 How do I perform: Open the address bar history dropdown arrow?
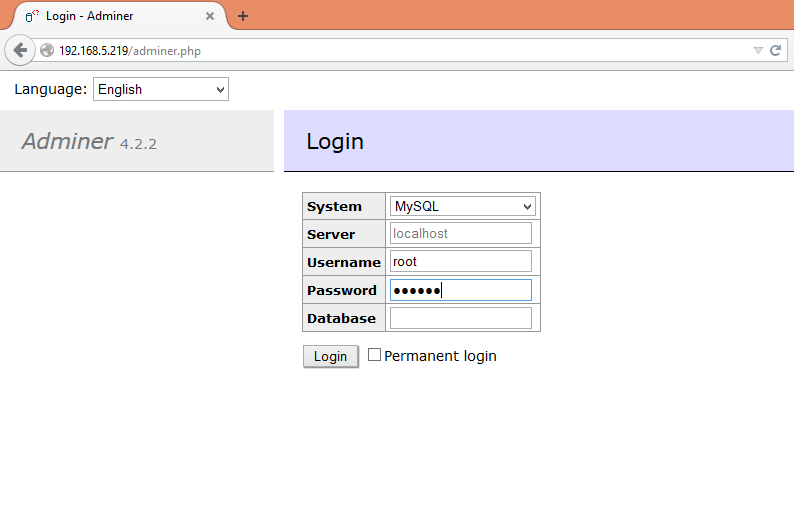point(758,50)
